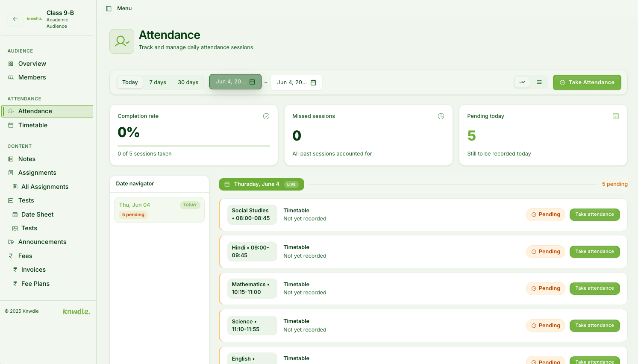This screenshot has height=364, width=638.
Task: Open the Fees section
Action: (47, 256)
